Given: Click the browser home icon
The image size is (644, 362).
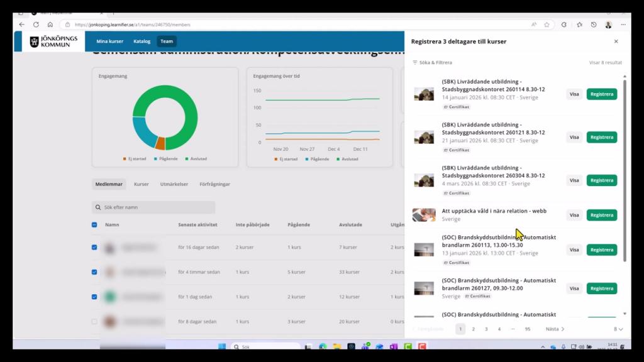Looking at the screenshot, I should [50, 25].
